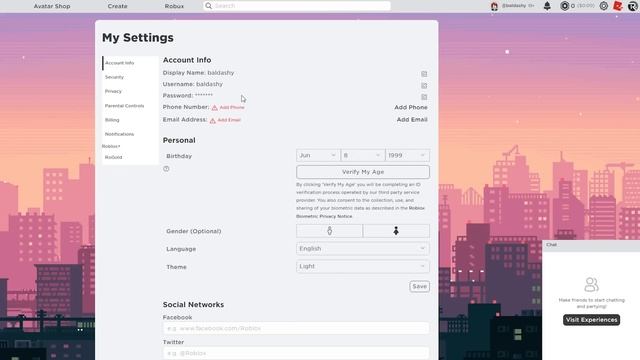Click the Social Networks heading
Viewport: 640px width, 360px height.
click(193, 305)
